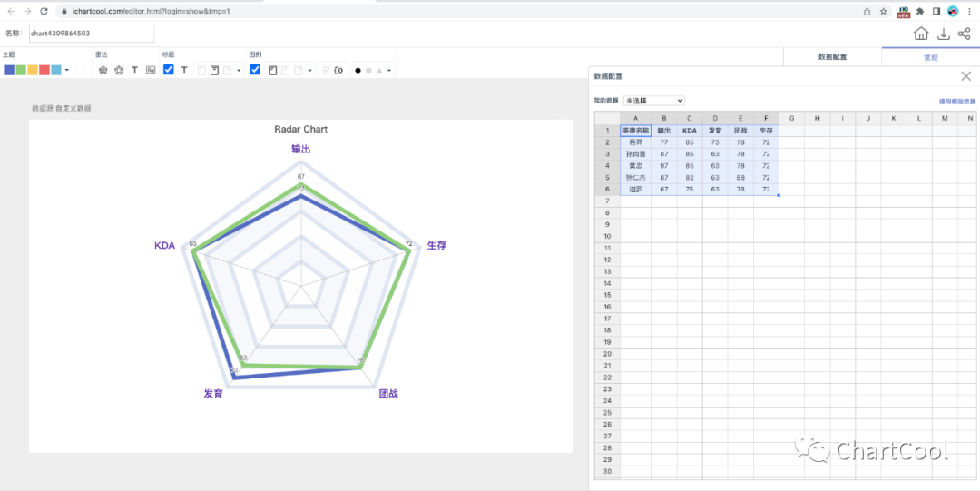The height and width of the screenshot is (491, 980).
Task: Click the 英雄名称 cell
Action: point(635,131)
